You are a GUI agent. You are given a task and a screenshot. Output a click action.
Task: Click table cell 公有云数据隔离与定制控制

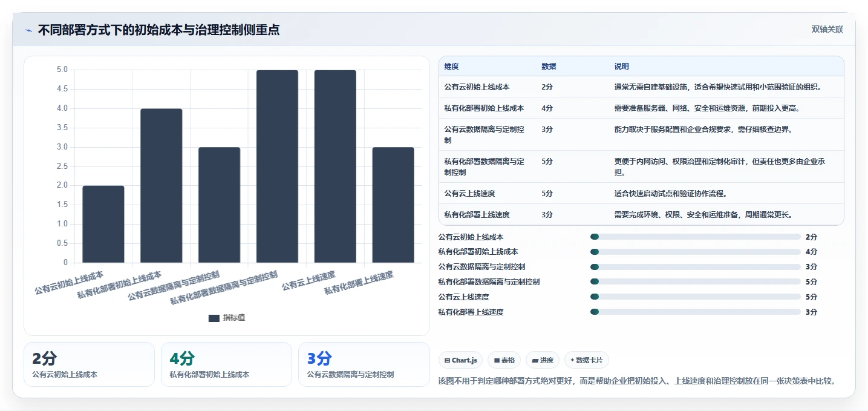point(484,134)
